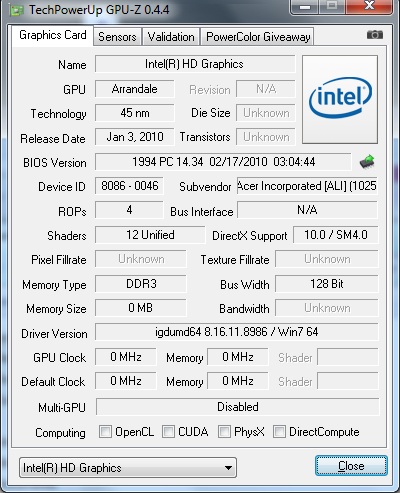This screenshot has height=493, width=400.
Task: Click the Shaders field 12 Unified
Action: (150, 235)
